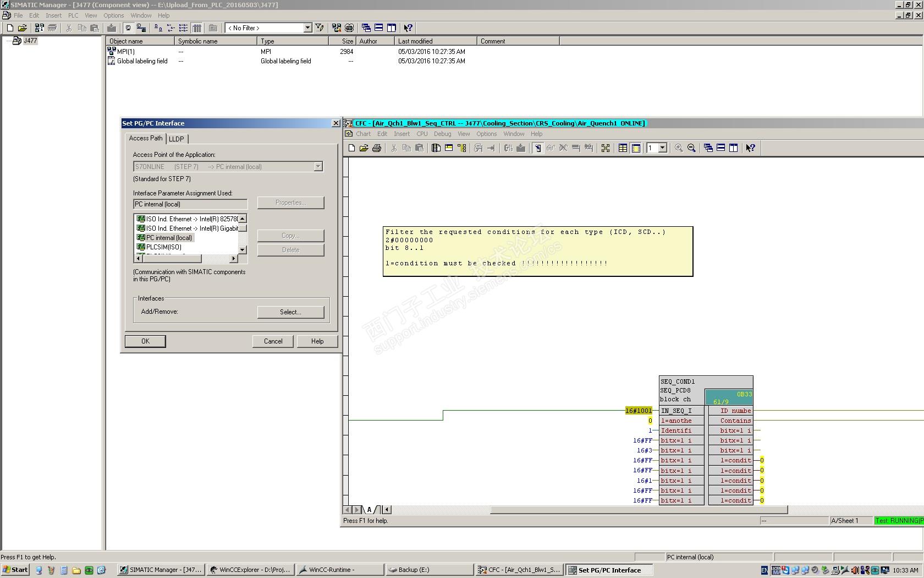Click Zoom Out icon in CFC toolbar

(x=691, y=148)
